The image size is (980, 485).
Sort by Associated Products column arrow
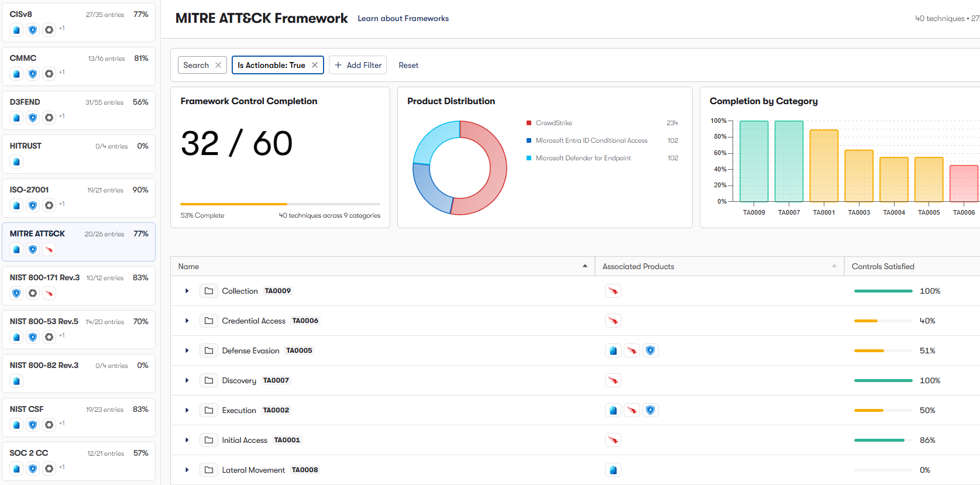click(x=834, y=266)
